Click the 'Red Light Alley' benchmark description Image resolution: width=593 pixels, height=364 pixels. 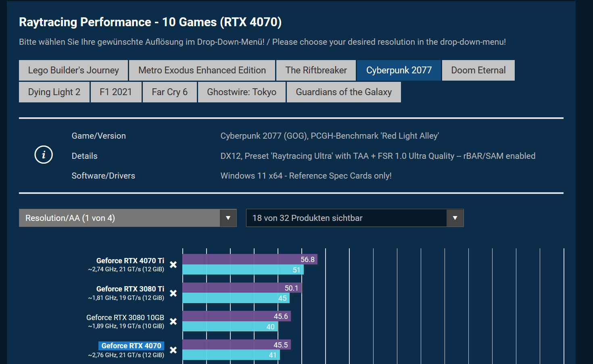pos(330,136)
